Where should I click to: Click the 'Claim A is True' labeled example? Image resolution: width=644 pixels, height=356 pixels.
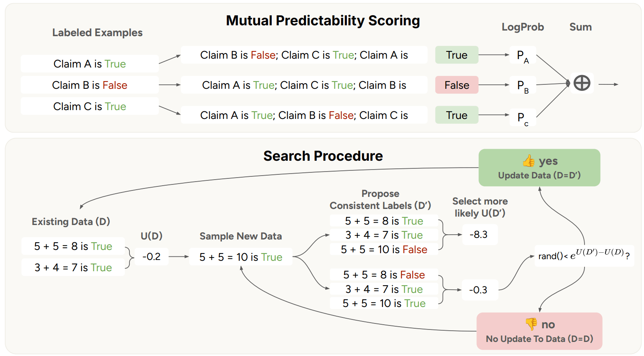point(90,64)
